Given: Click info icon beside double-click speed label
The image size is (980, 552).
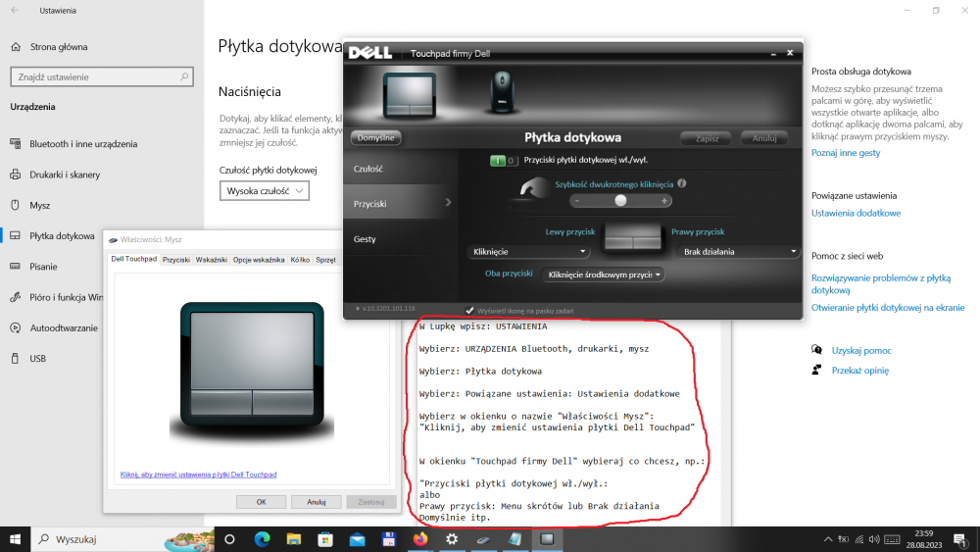Looking at the screenshot, I should point(682,182).
